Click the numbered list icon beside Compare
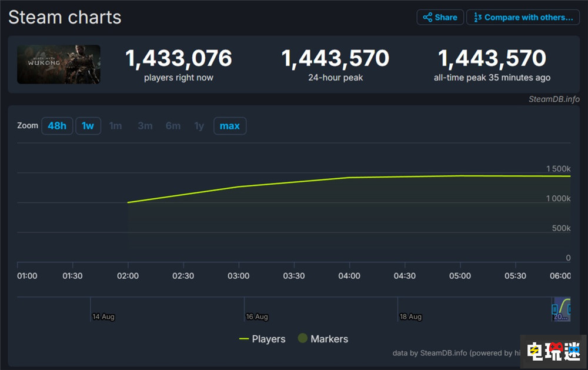The image size is (588, 370). pos(477,17)
